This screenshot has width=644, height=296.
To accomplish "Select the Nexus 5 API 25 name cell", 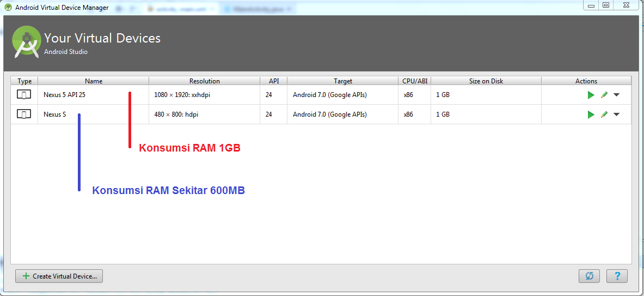I will click(x=94, y=95).
